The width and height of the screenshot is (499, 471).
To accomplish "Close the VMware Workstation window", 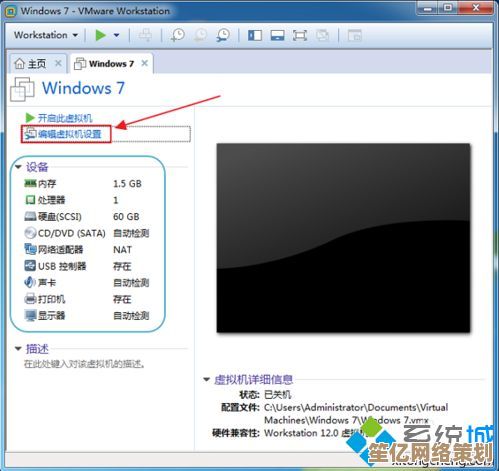I will [476, 8].
